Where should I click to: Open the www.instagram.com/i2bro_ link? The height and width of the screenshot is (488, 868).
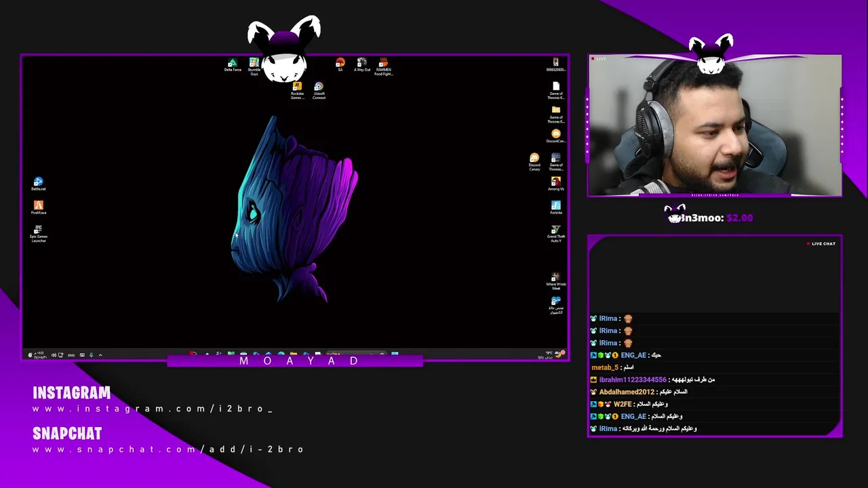click(x=153, y=409)
